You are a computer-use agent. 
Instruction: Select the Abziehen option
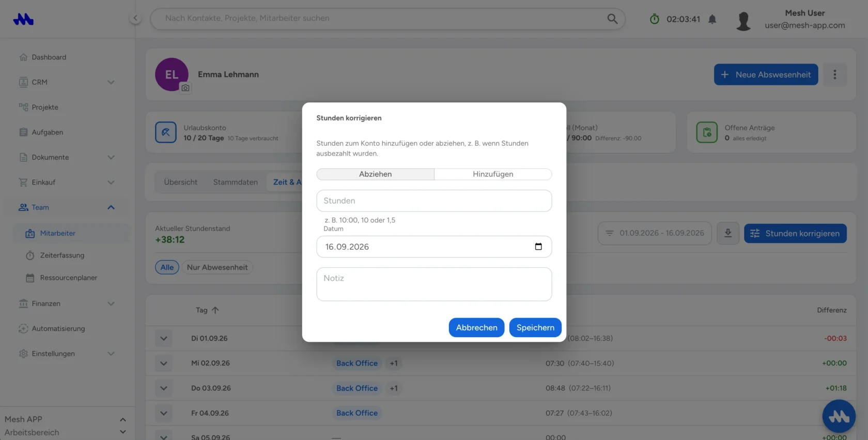376,174
